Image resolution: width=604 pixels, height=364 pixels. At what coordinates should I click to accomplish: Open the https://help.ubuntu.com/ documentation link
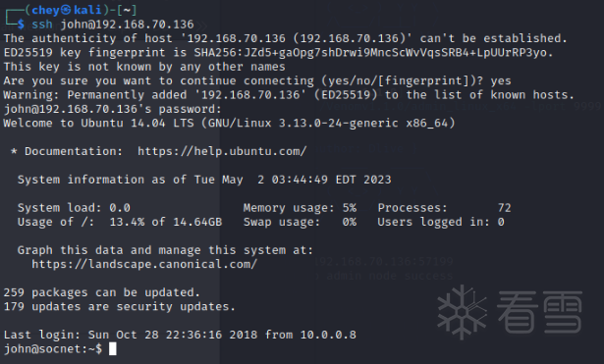[222, 151]
